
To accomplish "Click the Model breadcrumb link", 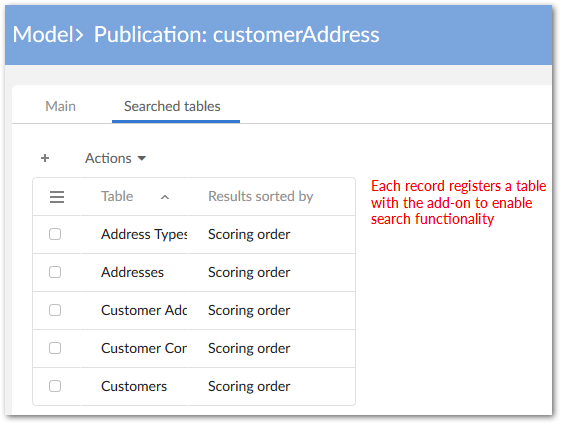I will tap(43, 35).
